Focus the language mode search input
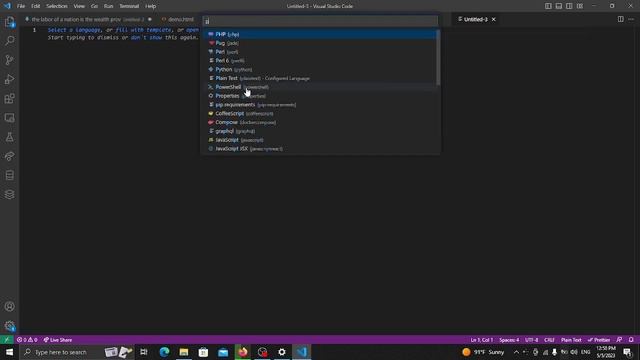This screenshot has height=360, width=640. pyautogui.click(x=320, y=21)
